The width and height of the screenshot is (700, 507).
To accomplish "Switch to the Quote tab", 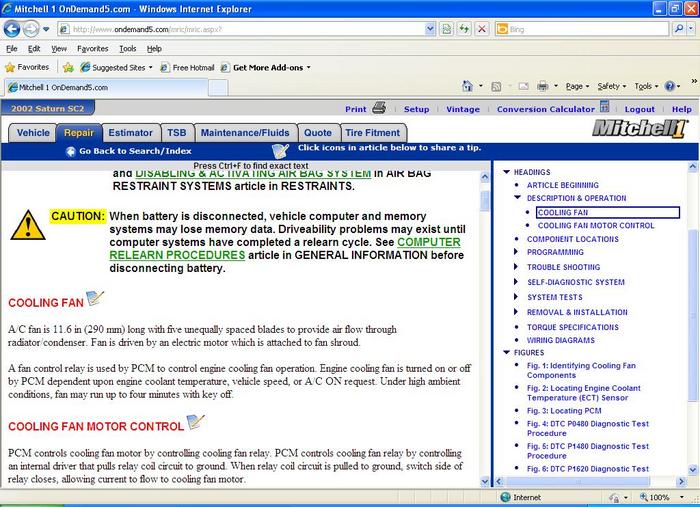I will (318, 133).
